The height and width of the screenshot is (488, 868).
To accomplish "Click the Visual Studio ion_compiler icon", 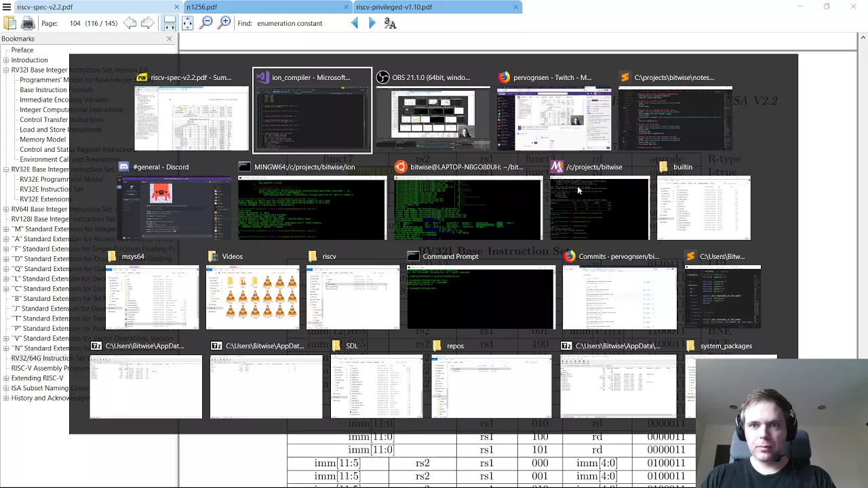I will (262, 77).
